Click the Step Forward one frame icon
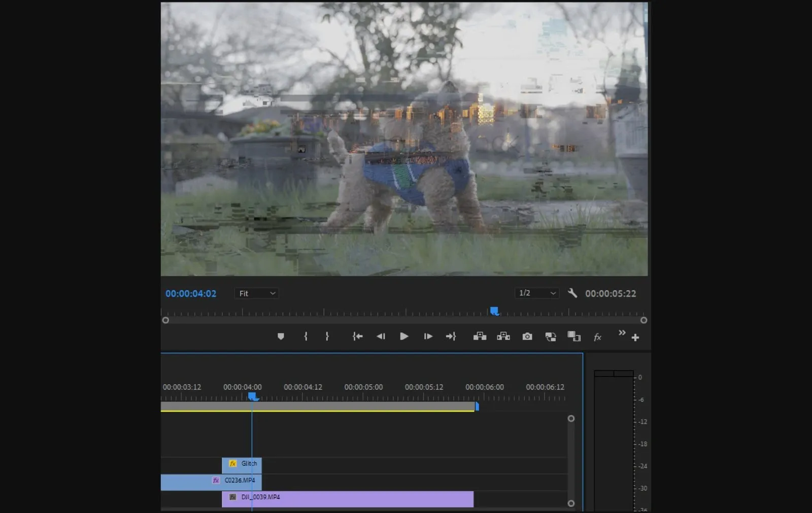 [x=427, y=336]
